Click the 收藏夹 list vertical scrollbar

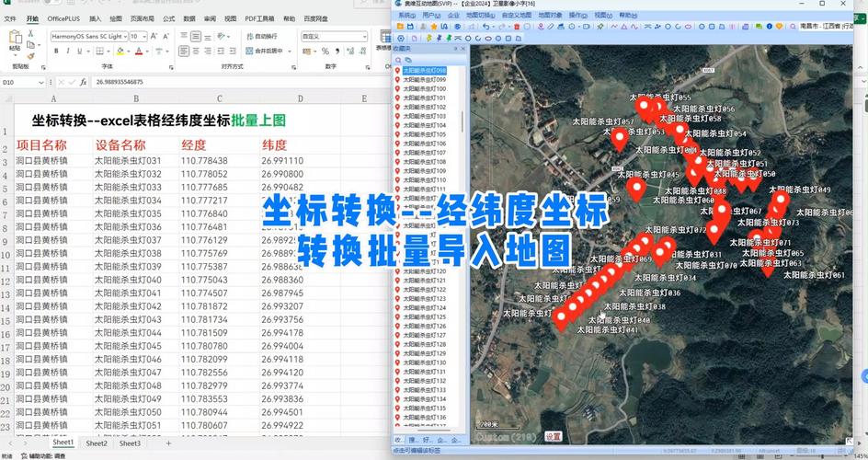pyautogui.click(x=463, y=121)
